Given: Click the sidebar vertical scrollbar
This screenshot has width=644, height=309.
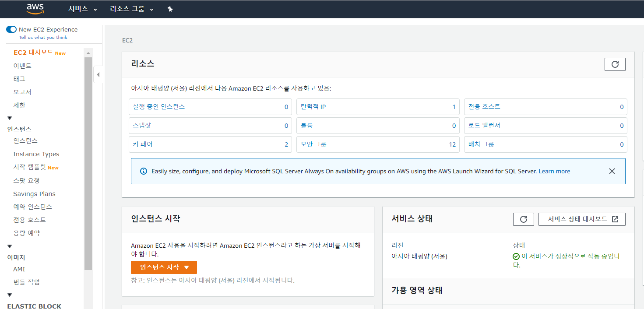Looking at the screenshot, I should 88,164.
